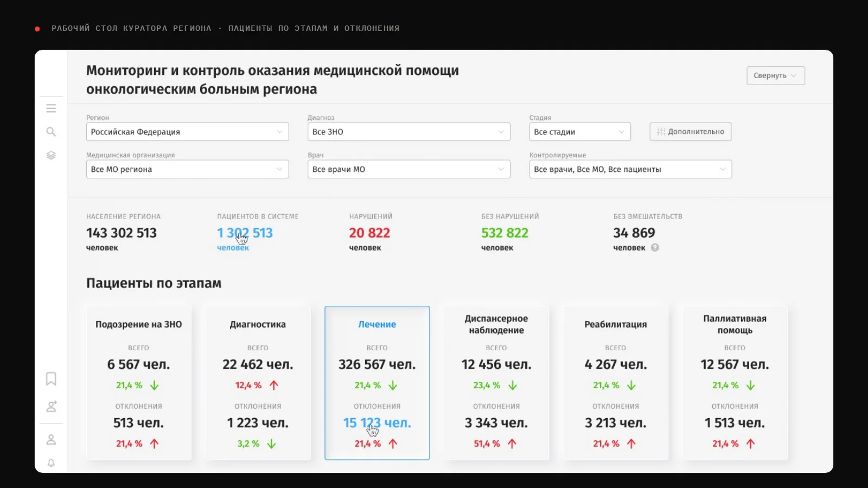Click 1 223 чел. deviations in Диагностика
Image resolution: width=868 pixels, height=488 pixels.
pos(258,423)
